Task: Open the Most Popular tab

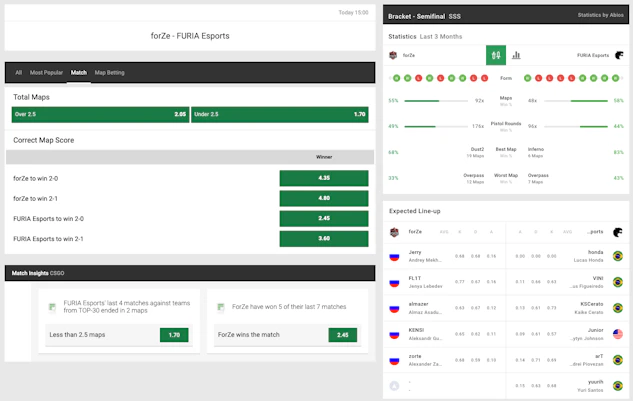Action: coord(46,73)
